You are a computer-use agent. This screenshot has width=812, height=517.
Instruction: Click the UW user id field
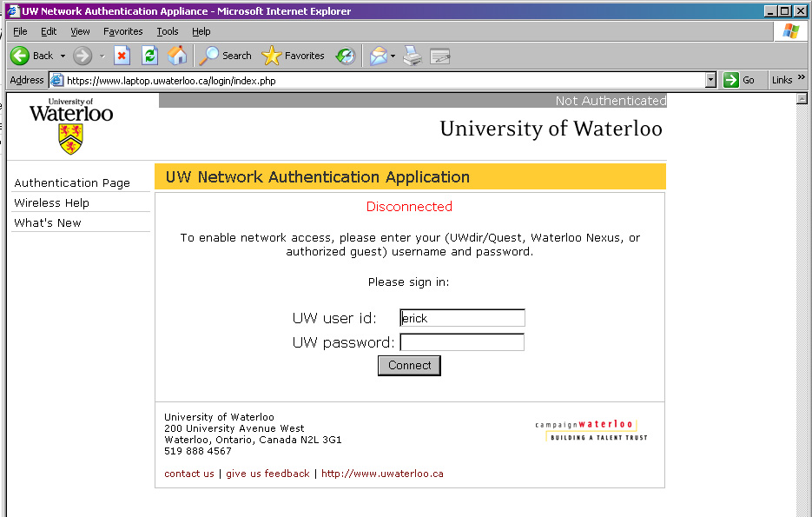(x=462, y=318)
